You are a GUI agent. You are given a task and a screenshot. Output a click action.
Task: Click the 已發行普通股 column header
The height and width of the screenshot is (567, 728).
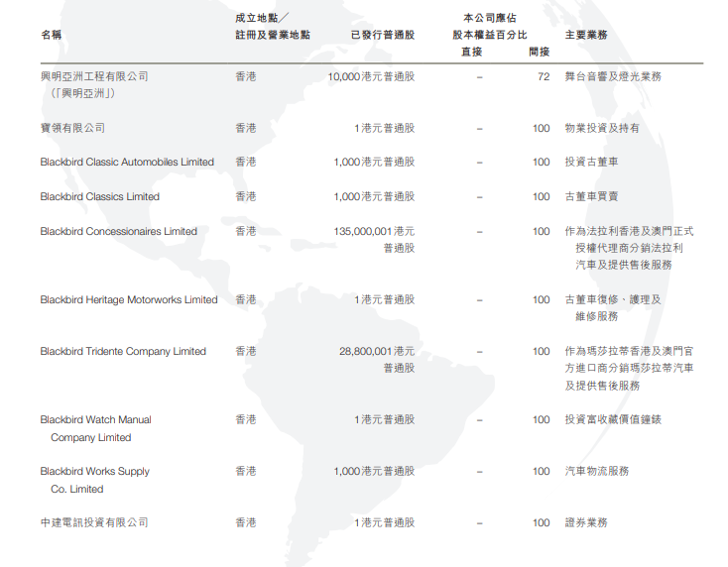click(383, 35)
